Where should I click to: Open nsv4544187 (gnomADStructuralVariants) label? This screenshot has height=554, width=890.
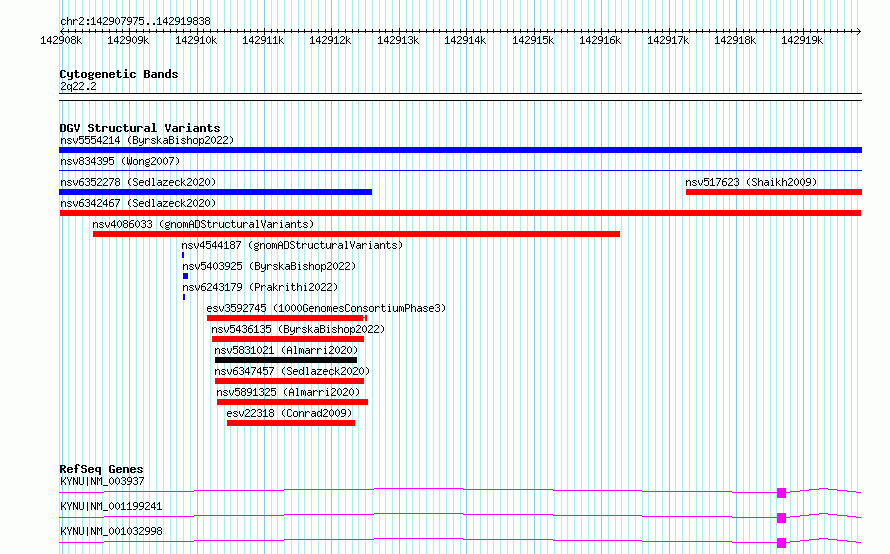point(292,245)
